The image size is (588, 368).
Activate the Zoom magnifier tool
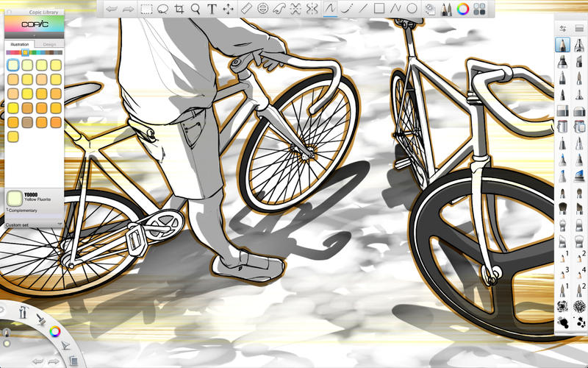[x=196, y=9]
